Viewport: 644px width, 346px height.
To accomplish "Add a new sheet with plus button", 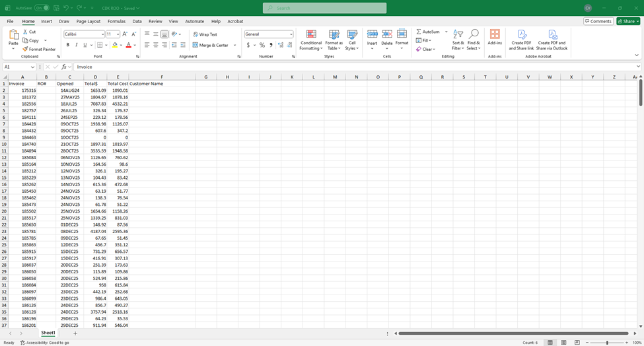I will tap(75, 333).
